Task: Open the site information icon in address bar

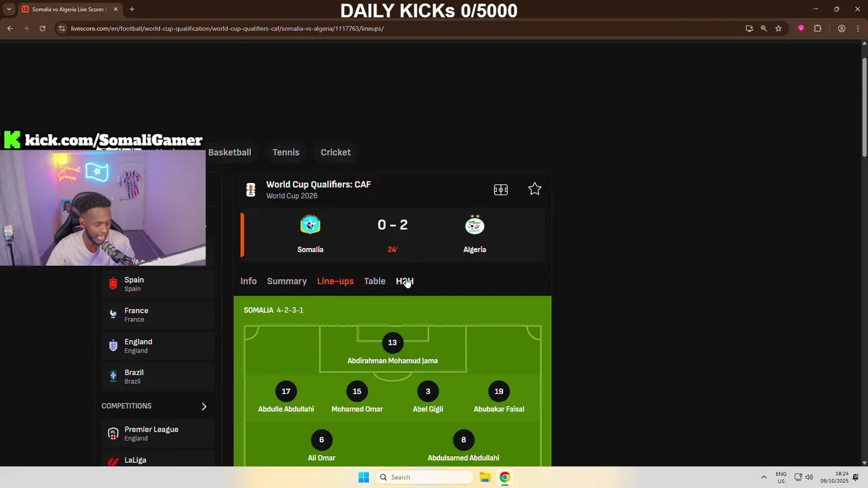Action: 62,28
